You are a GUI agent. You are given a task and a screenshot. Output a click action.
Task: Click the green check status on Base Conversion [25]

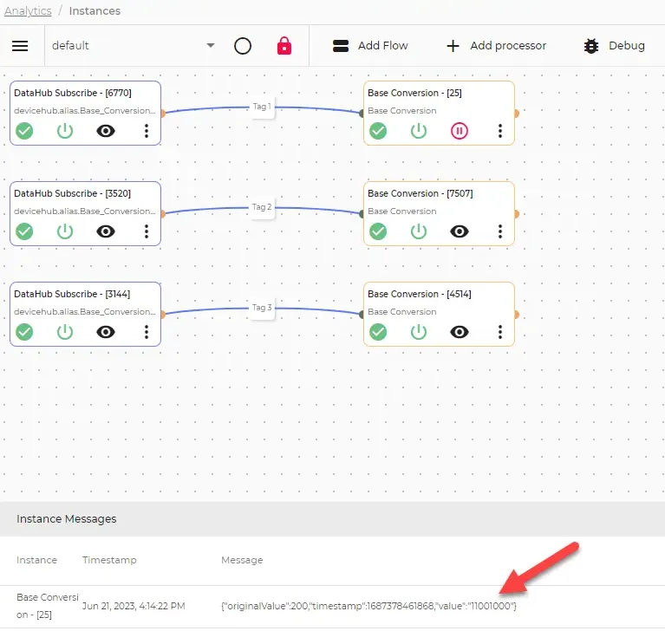point(378,131)
